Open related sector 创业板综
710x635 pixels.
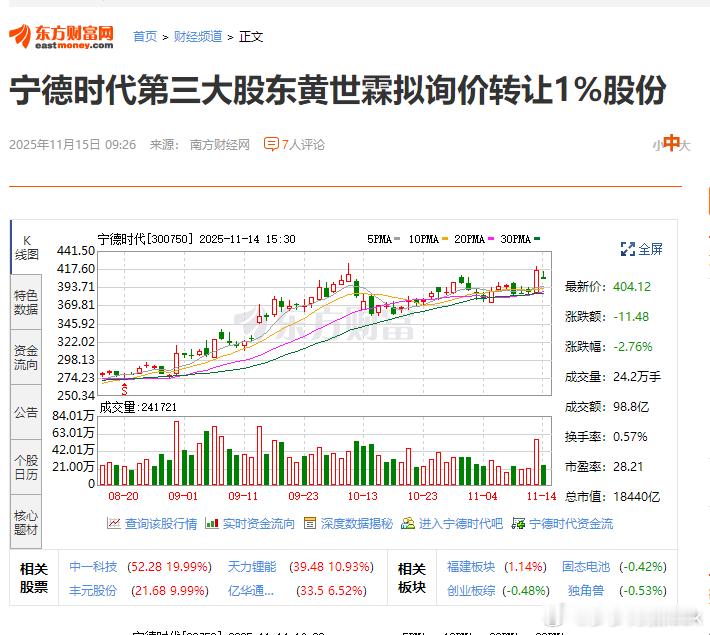point(471,591)
